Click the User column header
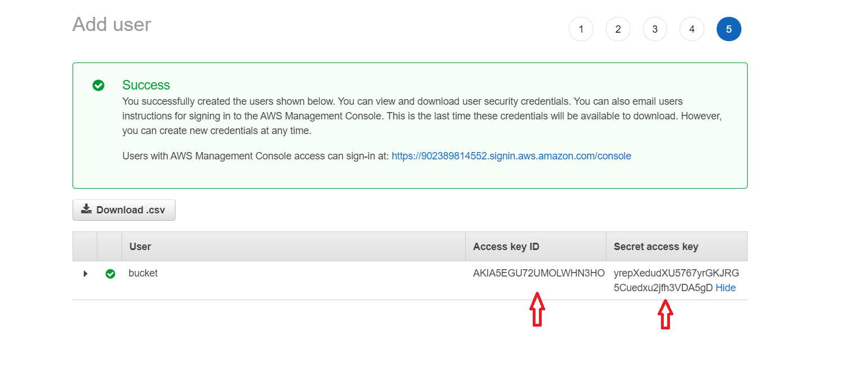 [140, 247]
